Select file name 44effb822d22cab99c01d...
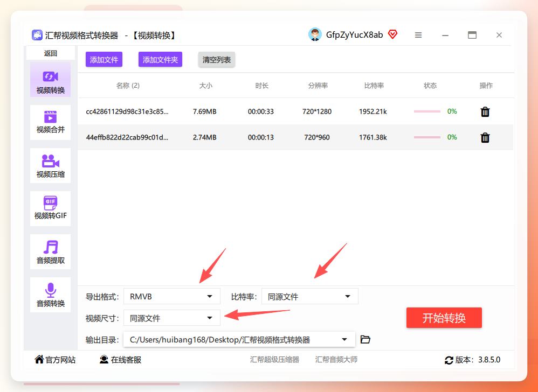This screenshot has height=392, width=538. [127, 137]
